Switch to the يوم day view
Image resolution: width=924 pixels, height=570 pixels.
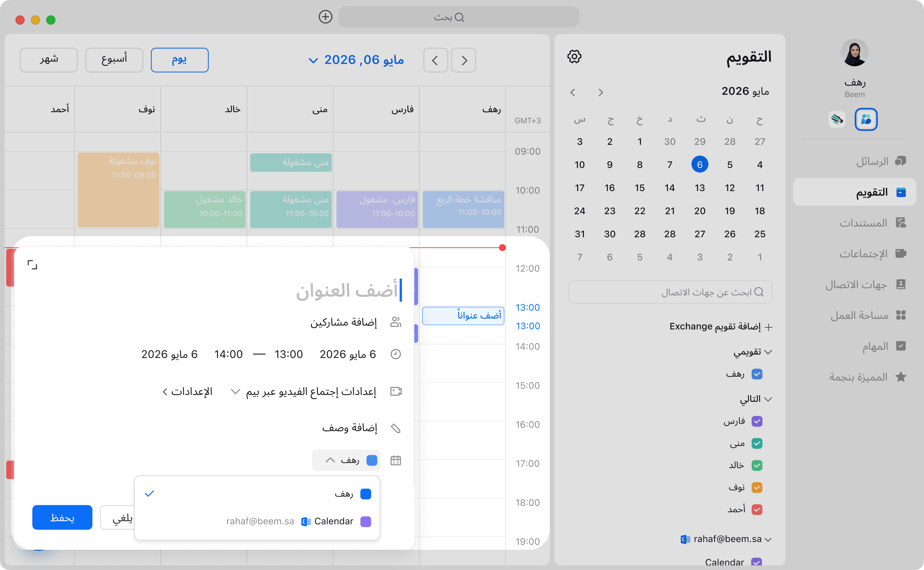click(x=179, y=60)
